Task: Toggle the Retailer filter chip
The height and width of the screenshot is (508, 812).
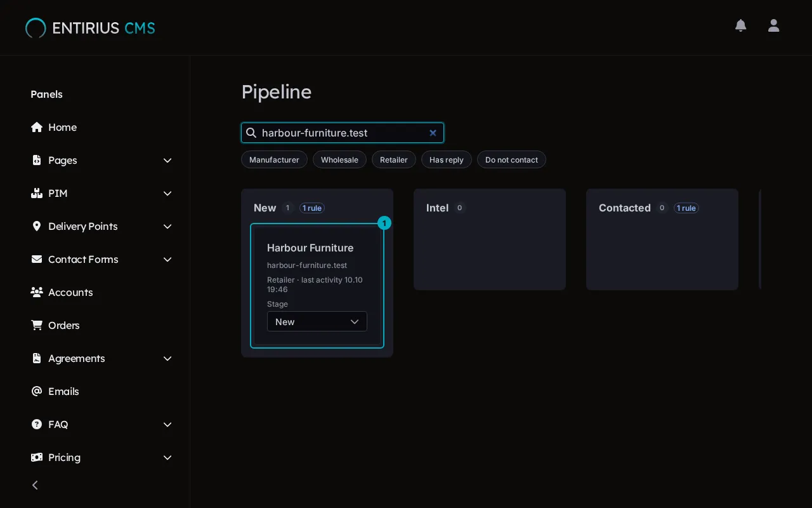Action: coord(394,159)
